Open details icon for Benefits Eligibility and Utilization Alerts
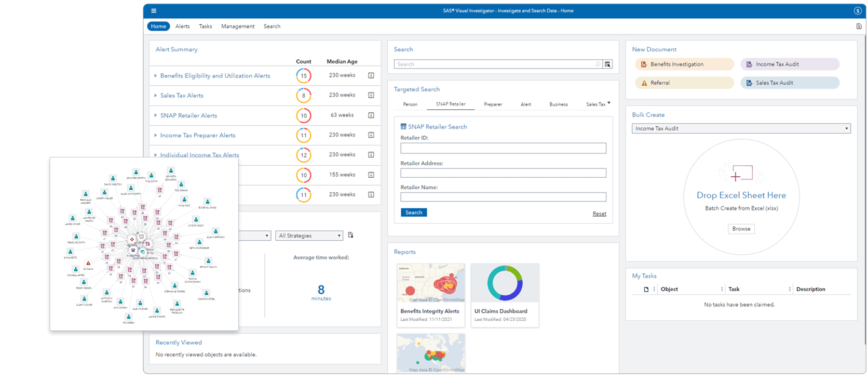Image resolution: width=868 pixels, height=380 pixels. pos(371,76)
